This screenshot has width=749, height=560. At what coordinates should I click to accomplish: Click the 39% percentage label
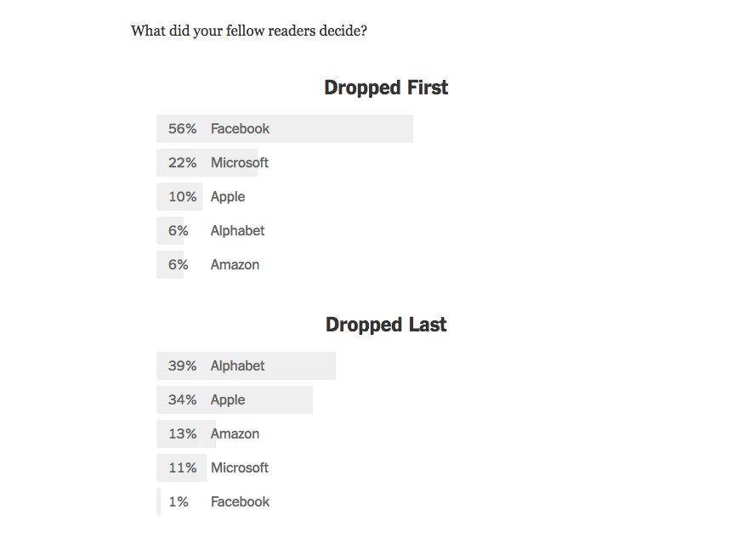[183, 365]
